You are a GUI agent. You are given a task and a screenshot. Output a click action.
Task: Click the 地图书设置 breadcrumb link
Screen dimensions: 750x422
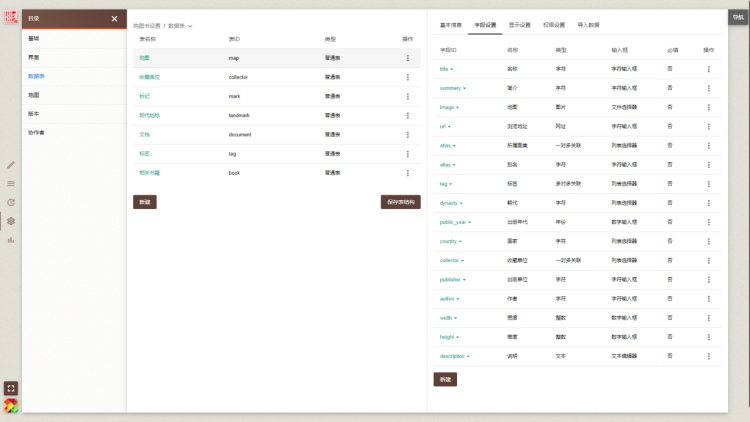[x=146, y=26]
